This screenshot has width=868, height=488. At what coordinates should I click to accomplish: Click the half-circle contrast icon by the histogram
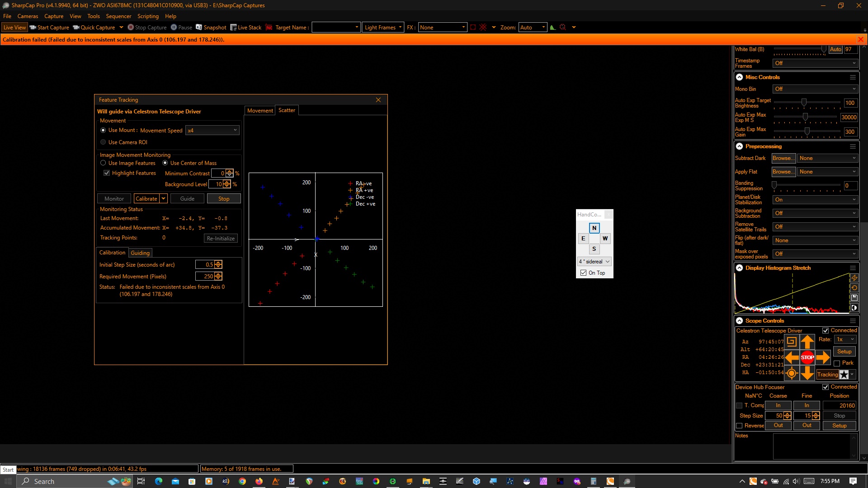pos(854,308)
